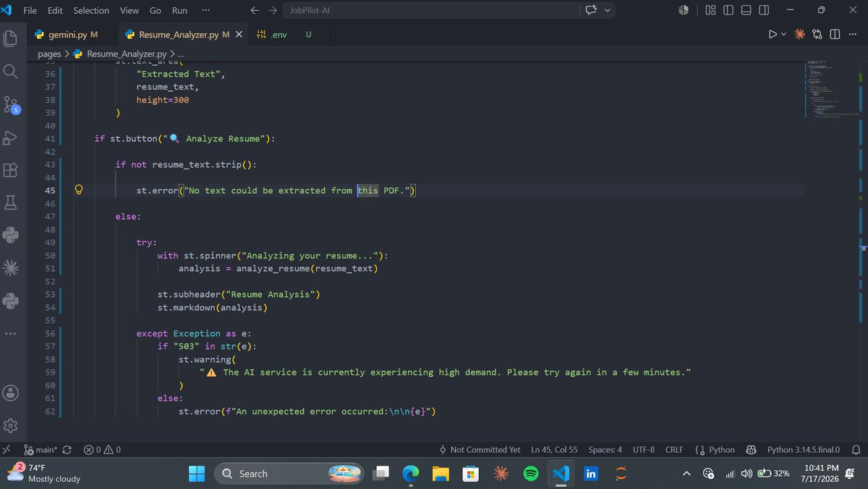This screenshot has width=868, height=489.
Task: Go forward with the right arrow
Action: click(x=272, y=10)
